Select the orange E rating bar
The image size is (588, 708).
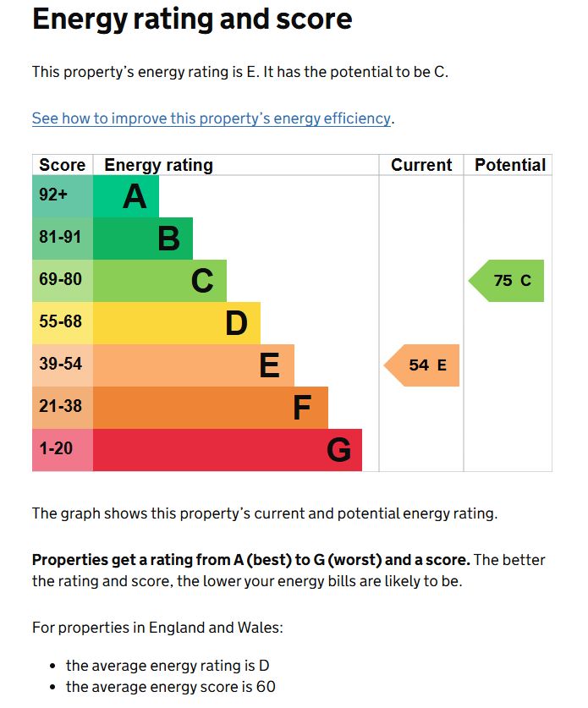[194, 365]
